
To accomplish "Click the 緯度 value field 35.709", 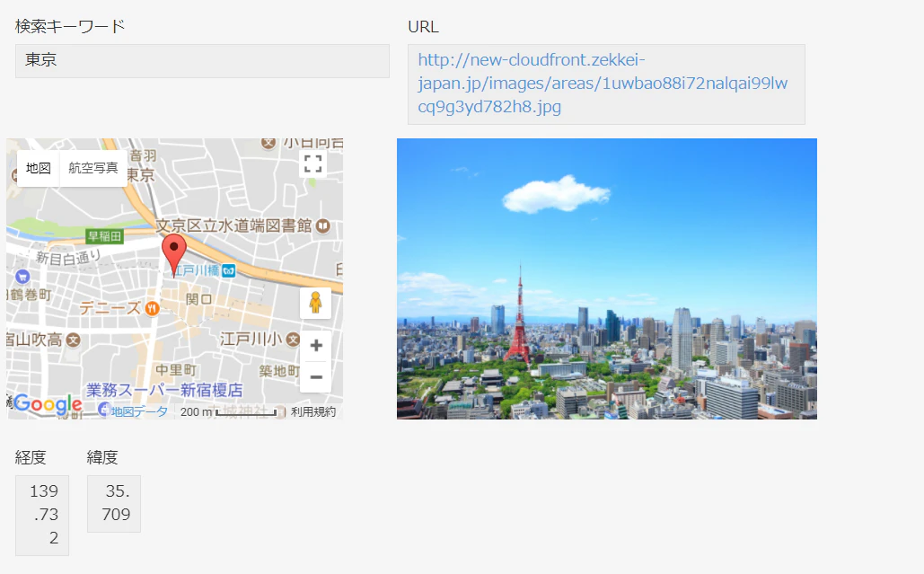I will click(114, 503).
